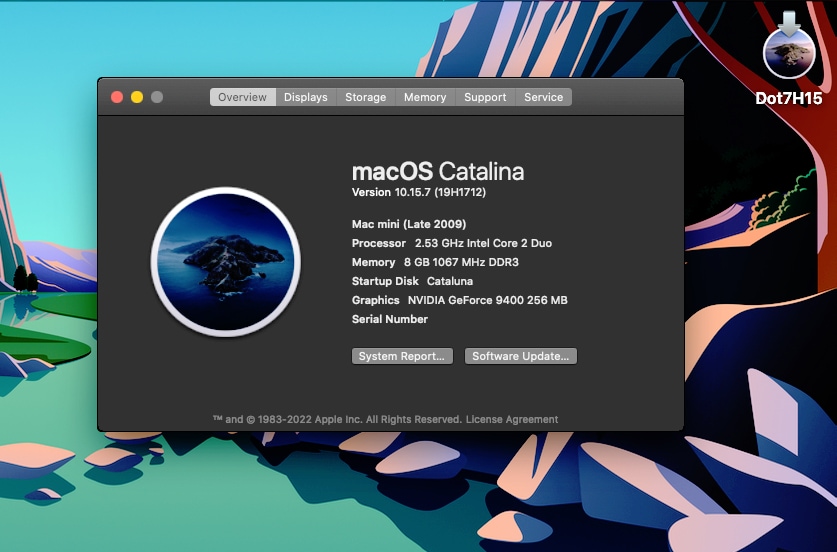This screenshot has width=837, height=552.
Task: Click the macOS Catalina island logo
Action: click(226, 262)
